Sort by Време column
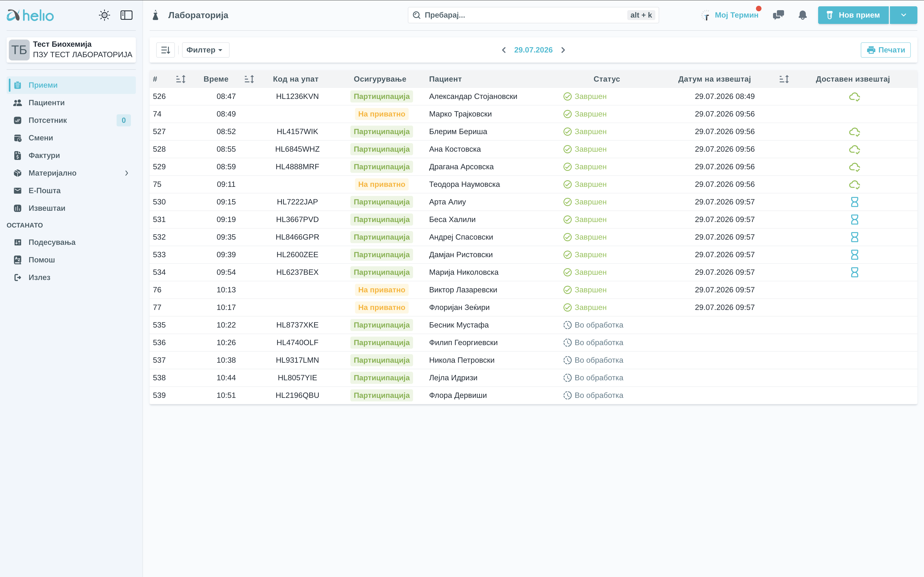 [x=249, y=79]
